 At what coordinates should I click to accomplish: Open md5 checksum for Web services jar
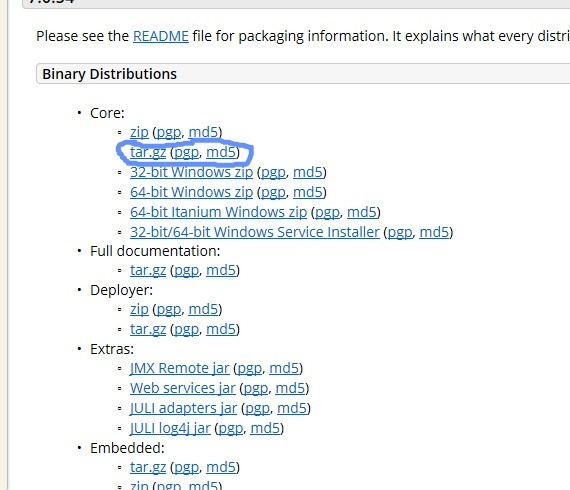[290, 388]
